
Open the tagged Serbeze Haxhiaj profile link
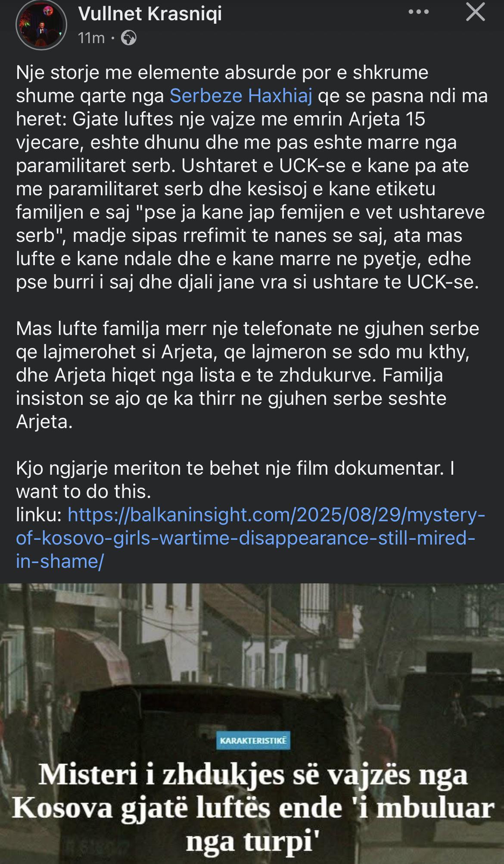coord(241,96)
